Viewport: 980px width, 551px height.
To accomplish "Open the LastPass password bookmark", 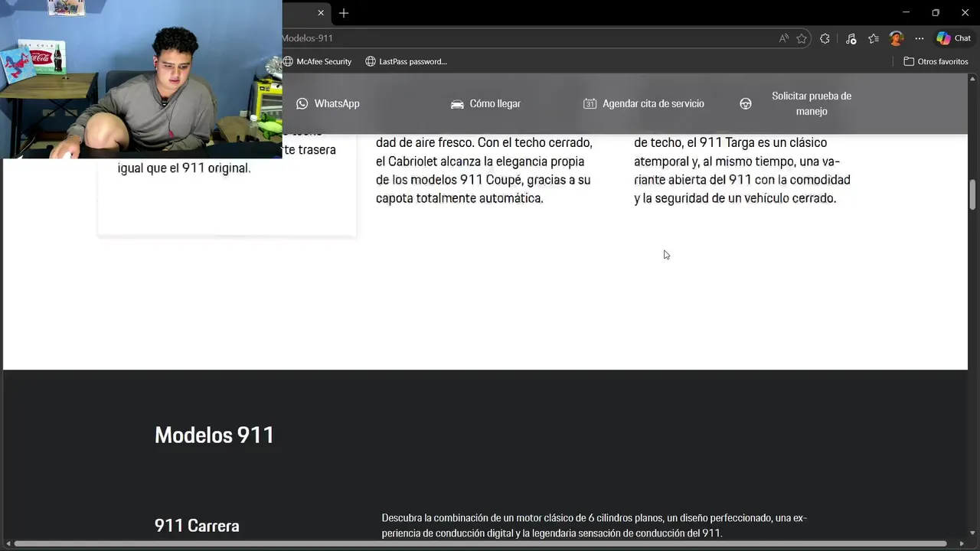I will pos(406,61).
